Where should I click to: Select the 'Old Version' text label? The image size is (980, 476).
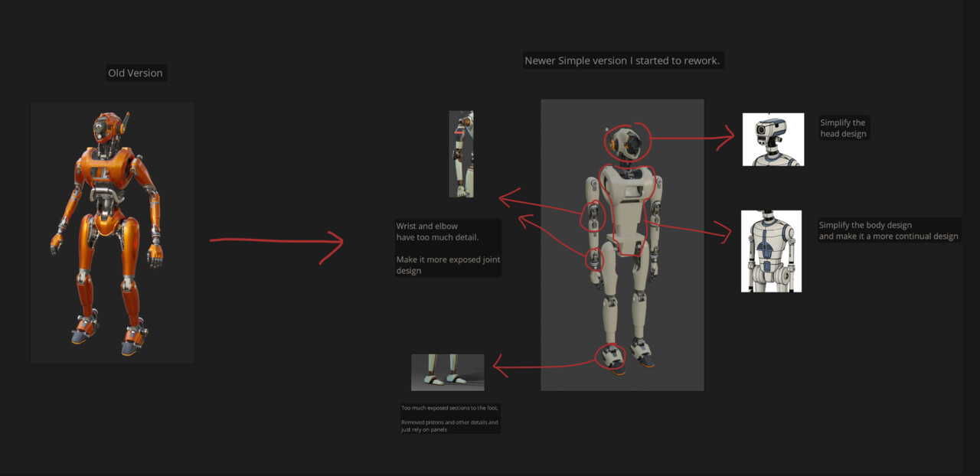pos(136,73)
